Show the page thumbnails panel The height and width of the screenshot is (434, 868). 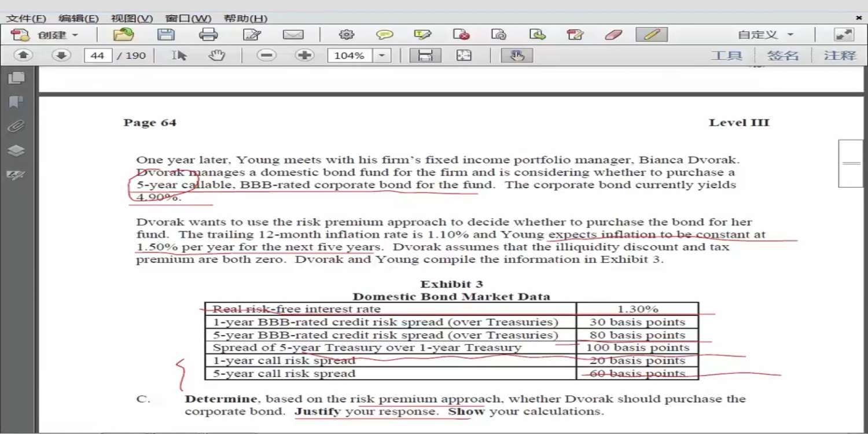tap(16, 78)
